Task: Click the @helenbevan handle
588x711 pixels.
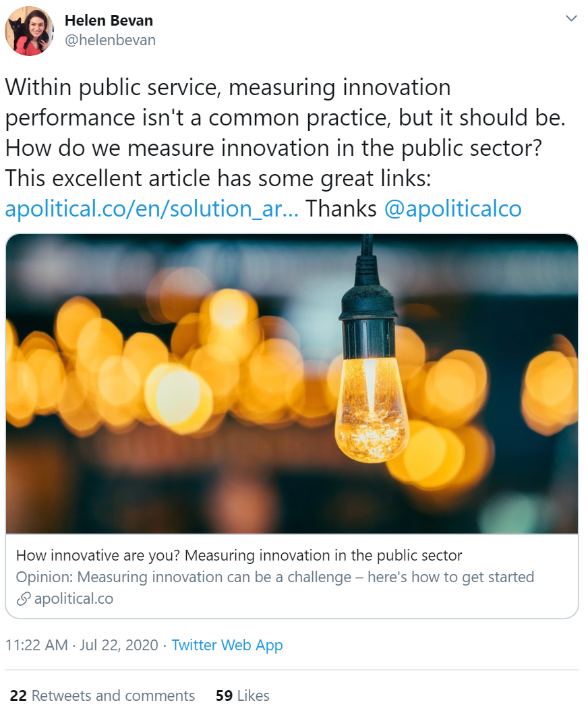Action: 110,40
